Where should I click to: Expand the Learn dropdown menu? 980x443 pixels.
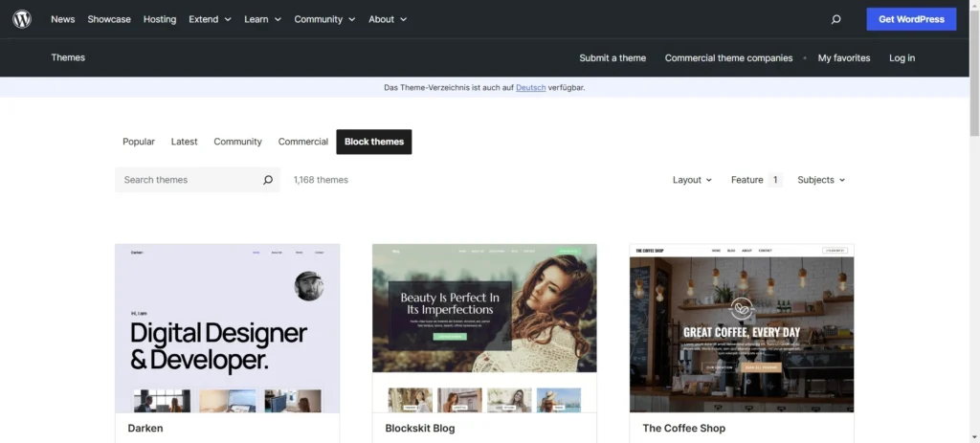click(x=262, y=19)
